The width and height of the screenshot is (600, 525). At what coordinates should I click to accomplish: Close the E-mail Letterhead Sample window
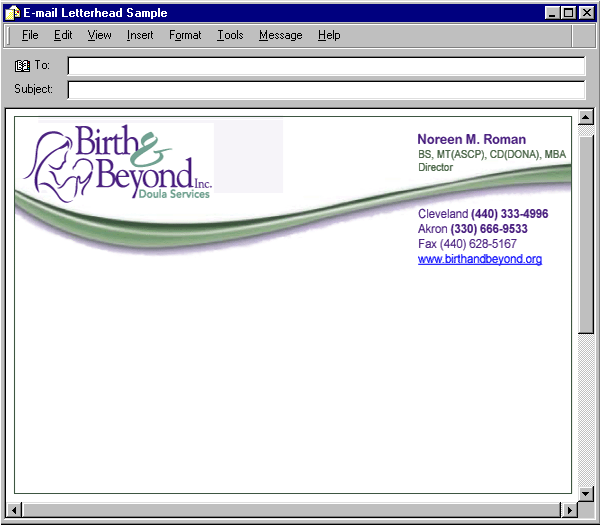587,13
